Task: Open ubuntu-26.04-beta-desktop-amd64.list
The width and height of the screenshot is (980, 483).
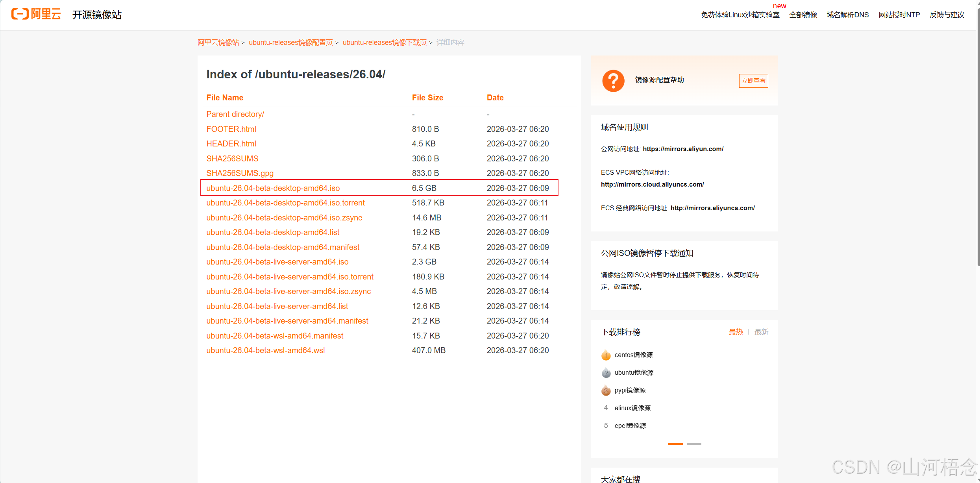Action: click(273, 232)
